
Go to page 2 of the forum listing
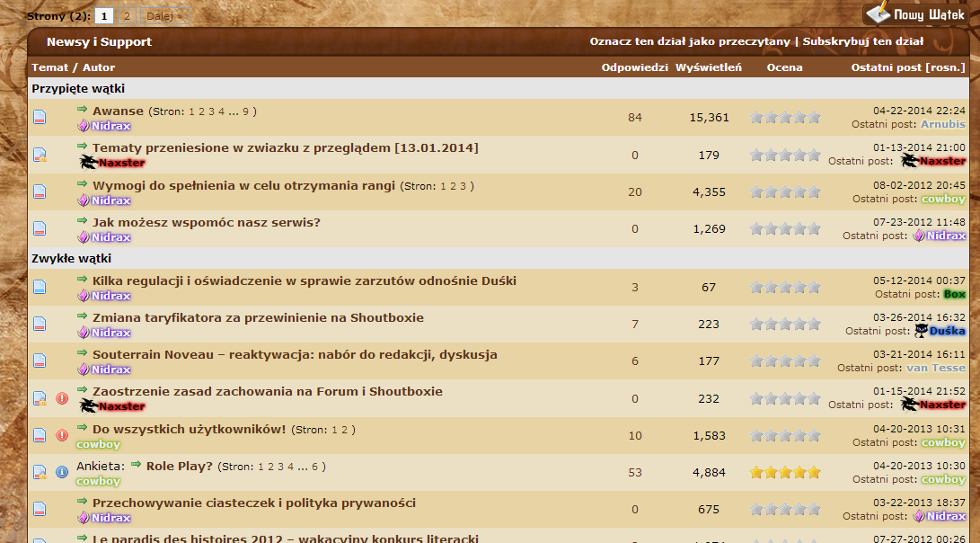(127, 16)
